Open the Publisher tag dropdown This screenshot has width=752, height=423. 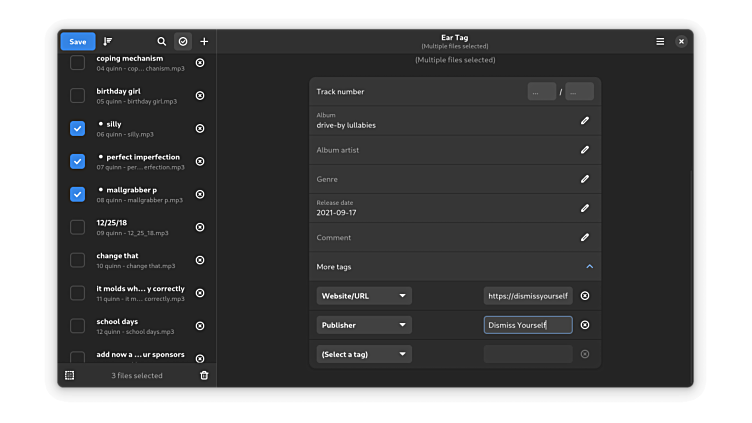(364, 325)
